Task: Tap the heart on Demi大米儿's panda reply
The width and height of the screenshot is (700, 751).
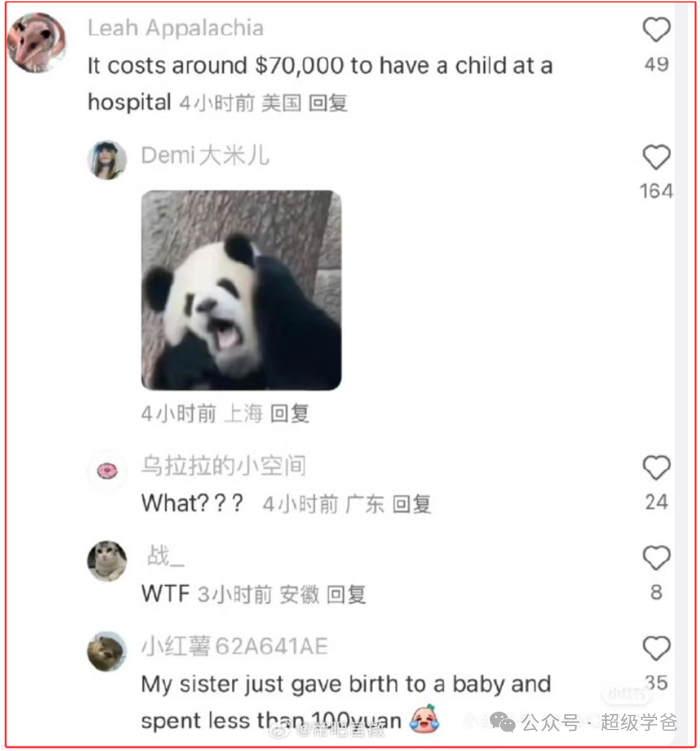Action: pos(656,157)
